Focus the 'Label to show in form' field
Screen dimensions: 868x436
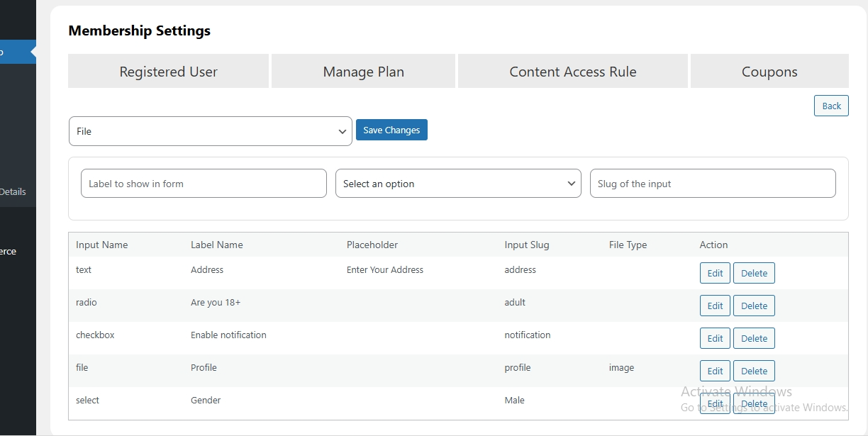[204, 184]
